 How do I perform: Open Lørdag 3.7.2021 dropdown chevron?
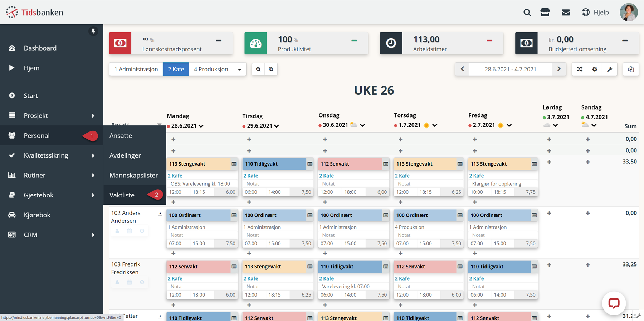pyautogui.click(x=555, y=125)
